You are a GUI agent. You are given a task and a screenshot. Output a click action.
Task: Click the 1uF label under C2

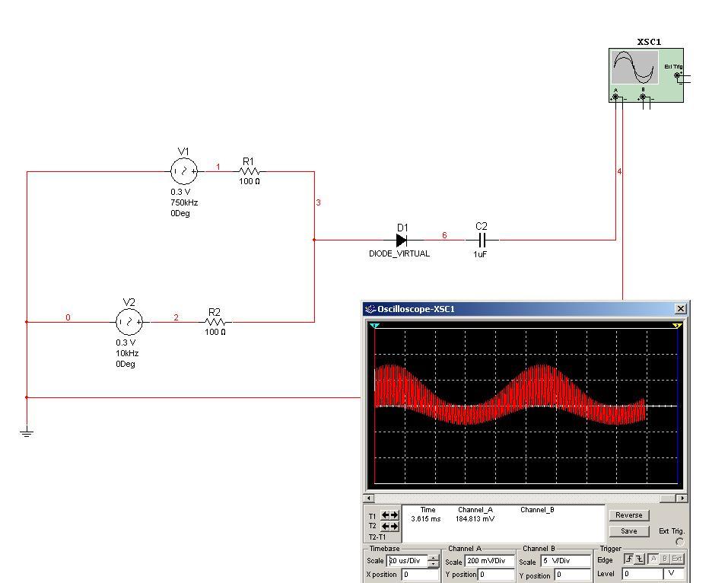point(480,254)
